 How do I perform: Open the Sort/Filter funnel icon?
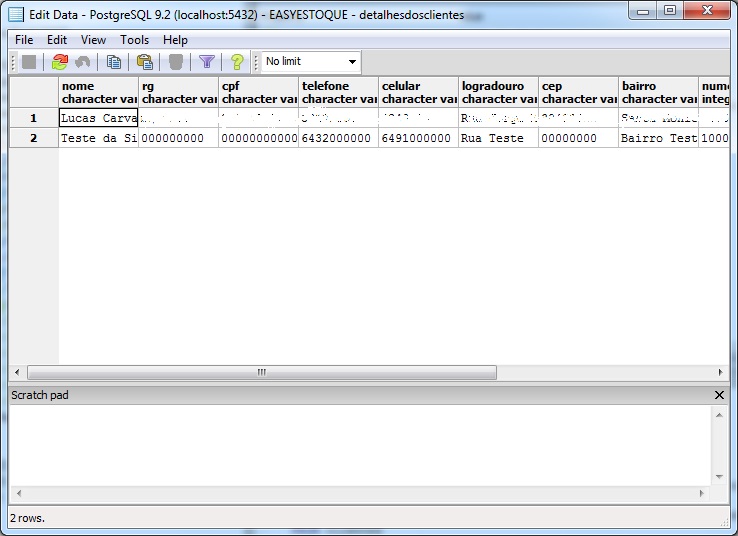click(x=207, y=62)
